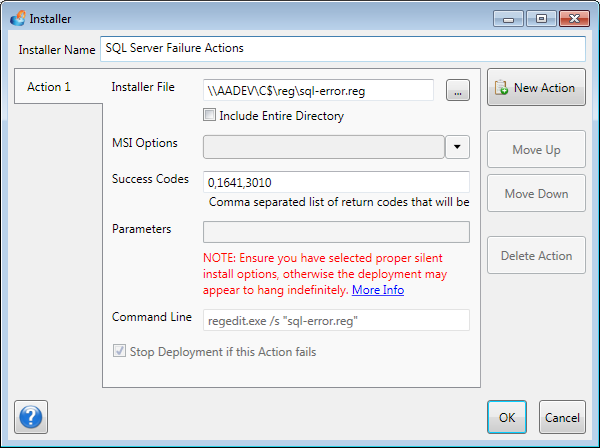
Task: Expand the MSI Options dropdown arrow
Action: pyautogui.click(x=457, y=147)
